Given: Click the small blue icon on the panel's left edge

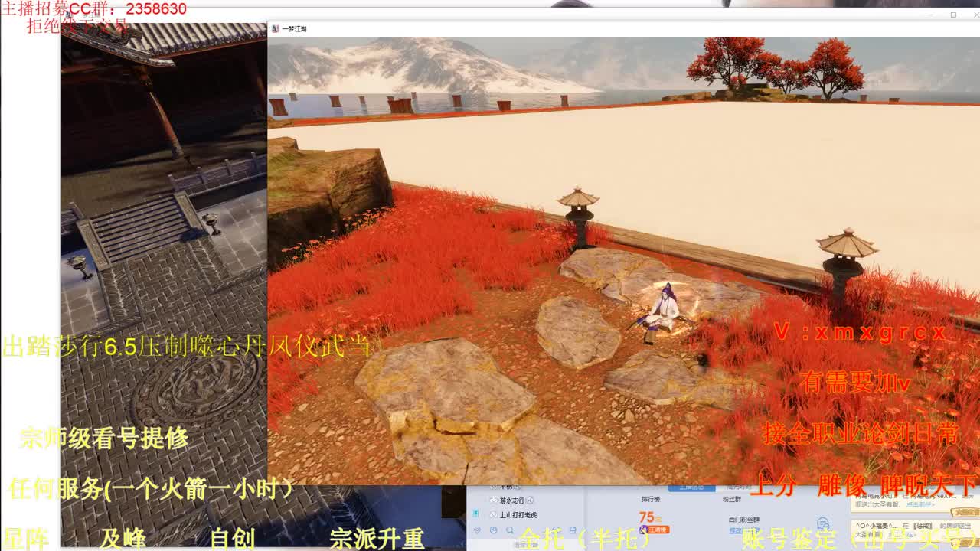Looking at the screenshot, I should click(x=474, y=514).
